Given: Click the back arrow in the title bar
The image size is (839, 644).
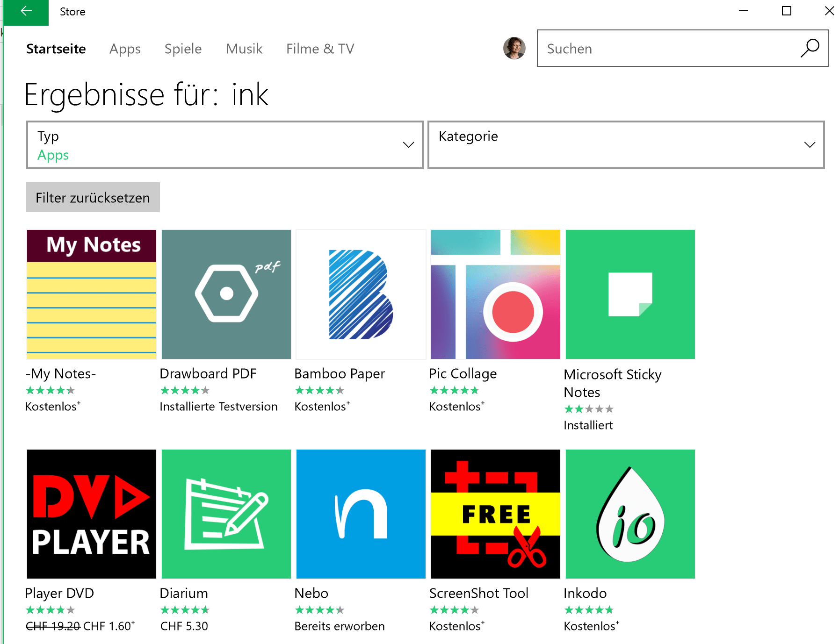Looking at the screenshot, I should pyautogui.click(x=26, y=11).
